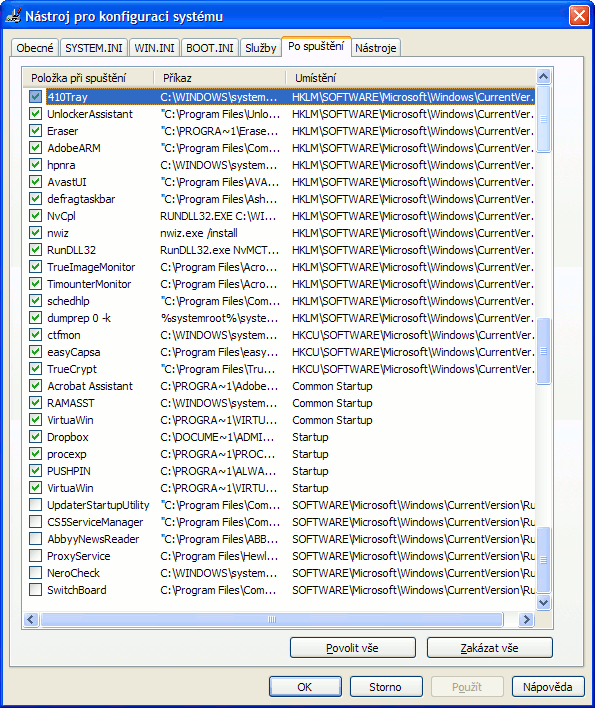Image resolution: width=595 pixels, height=708 pixels.
Task: Sort by the Umístění column header
Action: pyautogui.click(x=410, y=78)
